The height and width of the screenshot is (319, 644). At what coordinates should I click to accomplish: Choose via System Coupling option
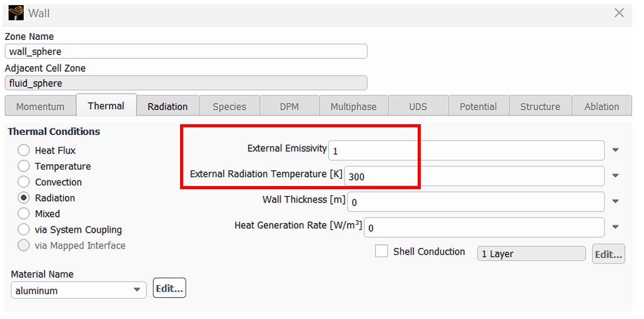[x=24, y=230]
